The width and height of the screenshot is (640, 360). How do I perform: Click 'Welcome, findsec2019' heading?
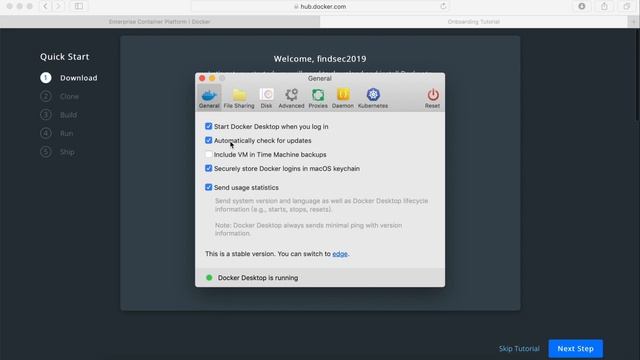(320, 59)
